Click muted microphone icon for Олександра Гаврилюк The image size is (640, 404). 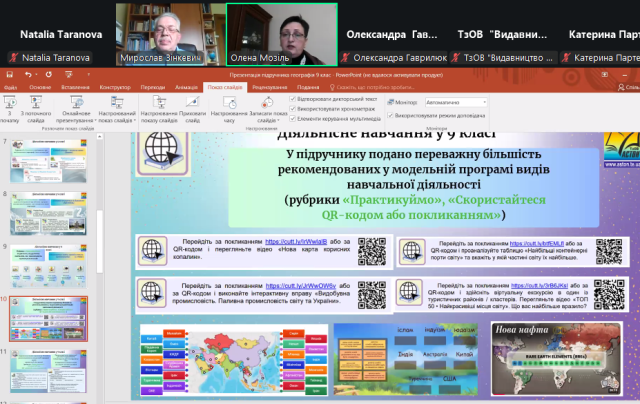click(345, 58)
